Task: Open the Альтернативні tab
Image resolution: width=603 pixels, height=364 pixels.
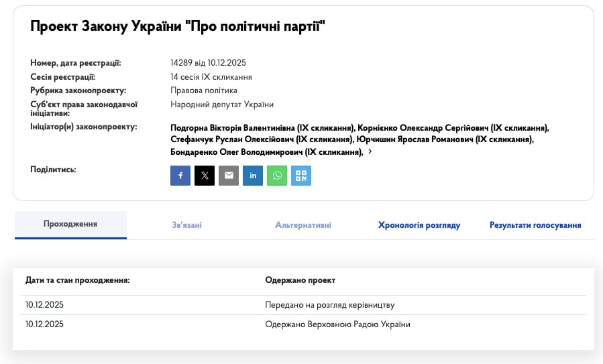Action: 303,225
